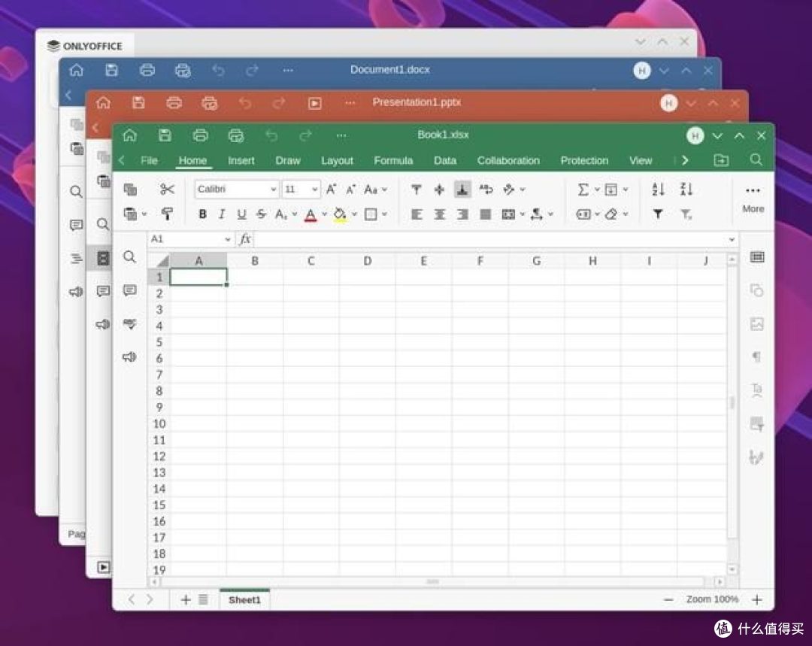Save the Book1.xlsx workbook
Viewport: 812px width, 646px height.
165,135
